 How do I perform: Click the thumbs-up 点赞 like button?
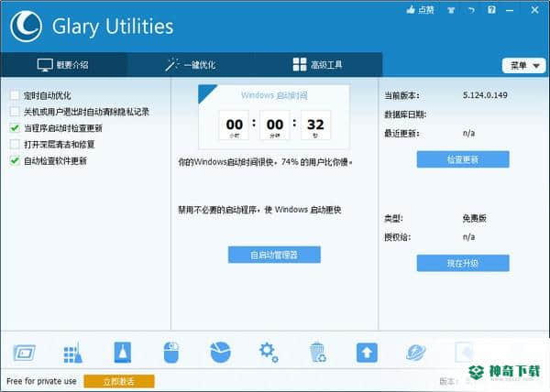[420, 10]
